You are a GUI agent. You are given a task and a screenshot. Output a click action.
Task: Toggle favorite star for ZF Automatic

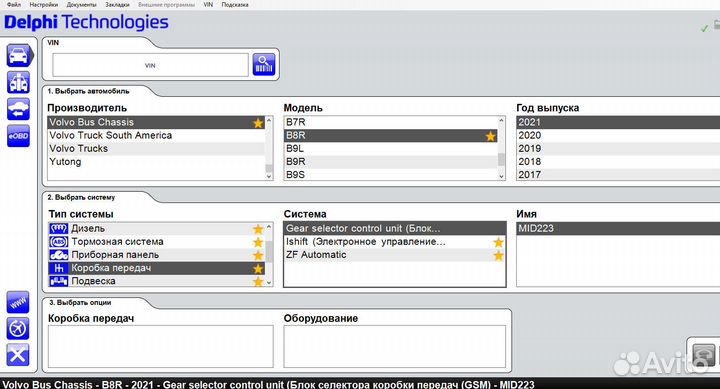(498, 256)
